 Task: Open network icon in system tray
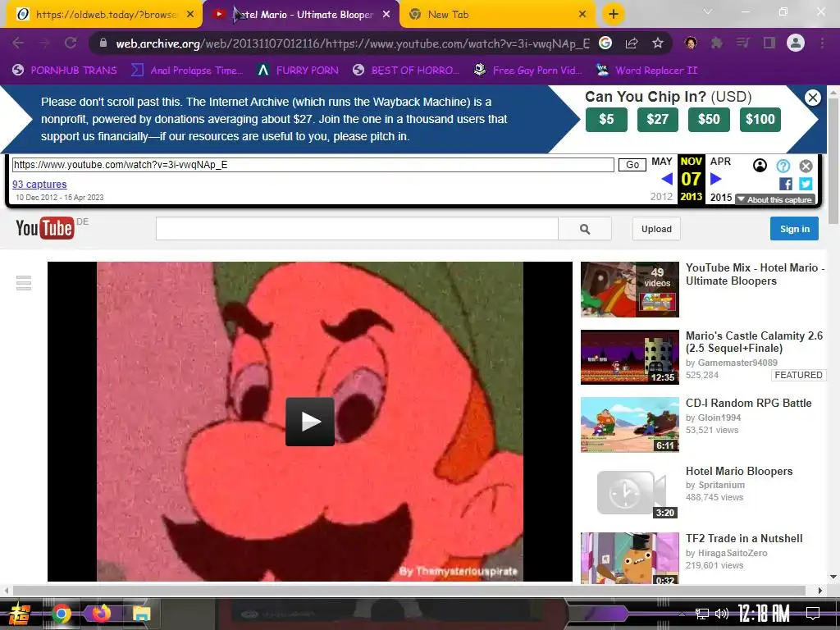tap(702, 614)
